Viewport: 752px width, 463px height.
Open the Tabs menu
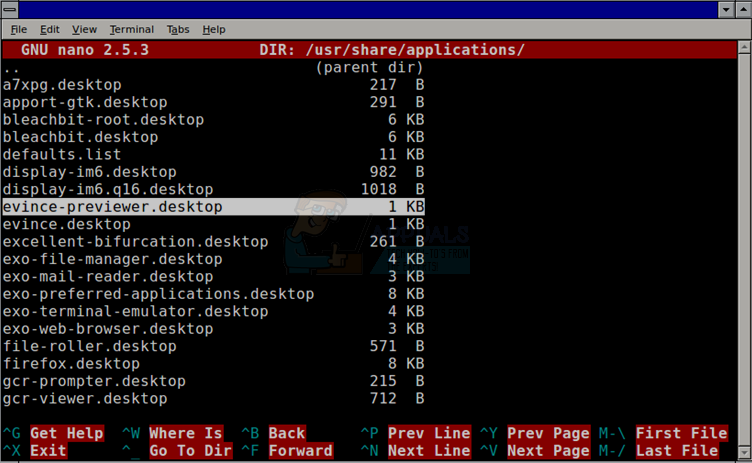(x=178, y=30)
